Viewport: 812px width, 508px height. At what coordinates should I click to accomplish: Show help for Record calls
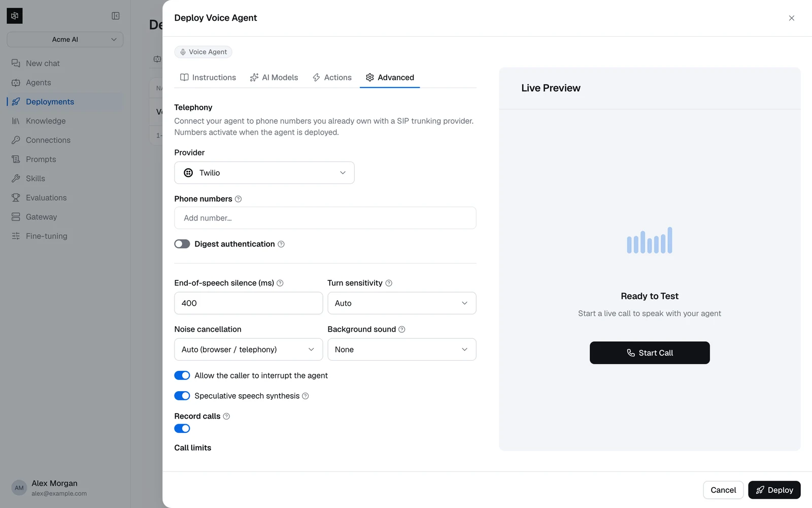pos(227,417)
